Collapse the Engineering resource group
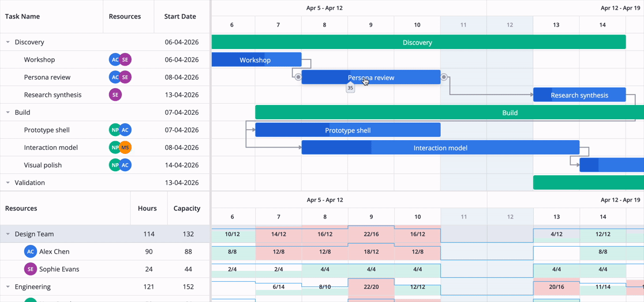Viewport: 644px width, 302px height. [8, 287]
